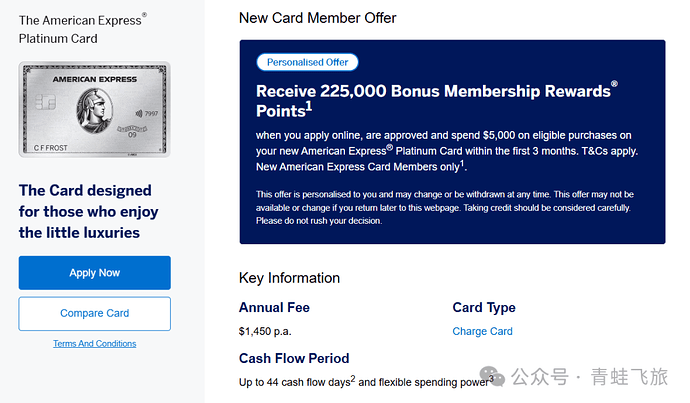Click the contactless symbol on the card

tap(139, 114)
